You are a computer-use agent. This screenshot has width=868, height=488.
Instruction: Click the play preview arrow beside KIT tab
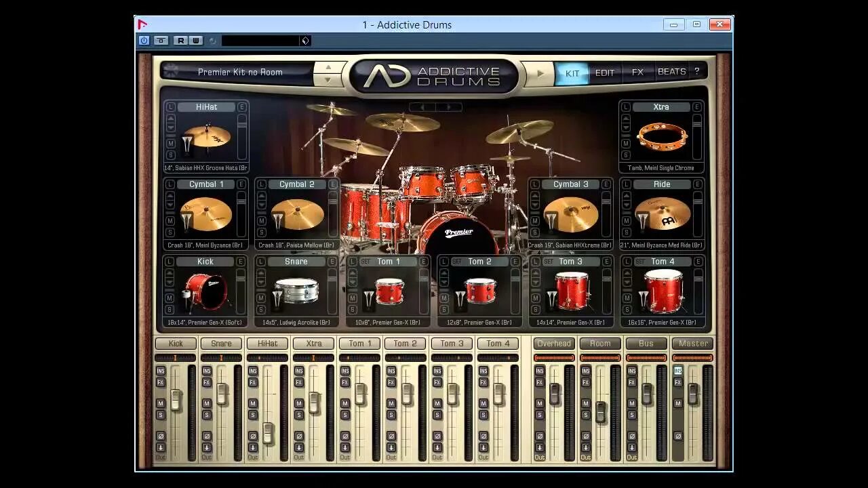(540, 73)
